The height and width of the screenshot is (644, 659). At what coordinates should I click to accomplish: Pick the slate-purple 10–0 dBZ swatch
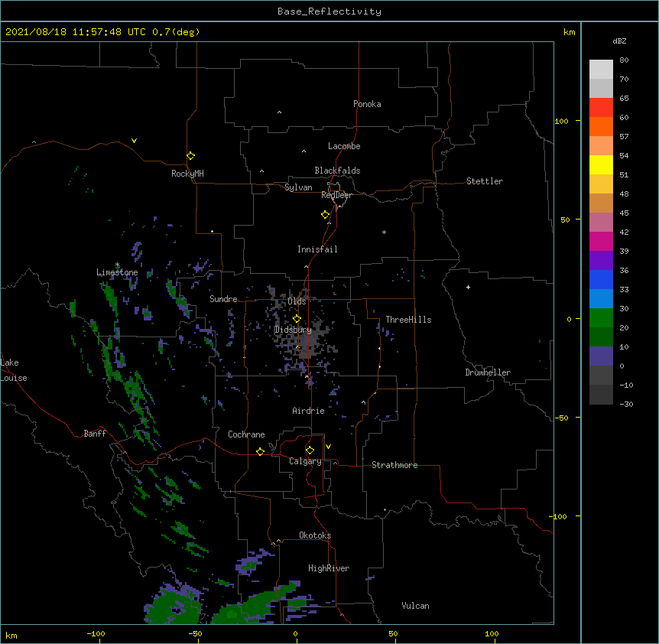[601, 356]
